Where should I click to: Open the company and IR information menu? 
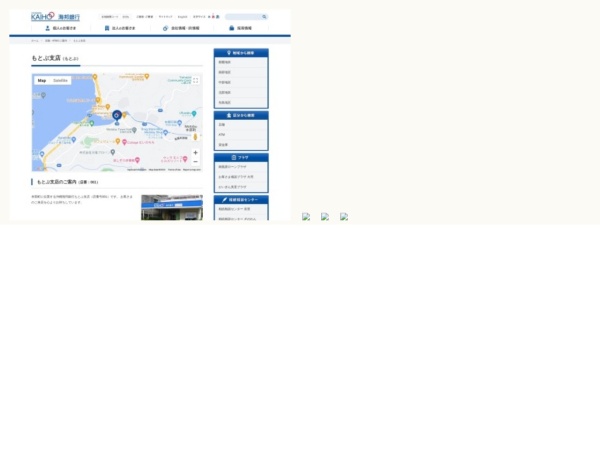pyautogui.click(x=181, y=28)
